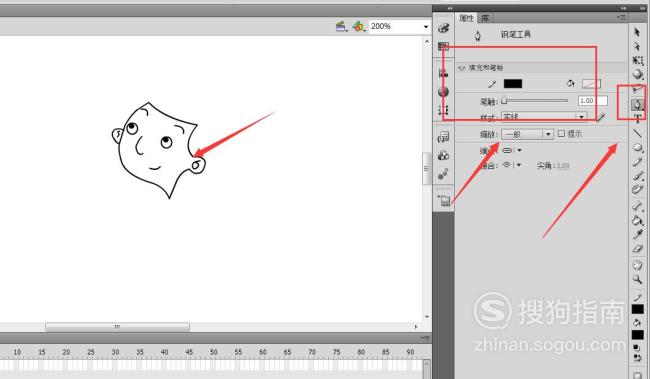Select the Pen tool in toolbar

click(638, 104)
